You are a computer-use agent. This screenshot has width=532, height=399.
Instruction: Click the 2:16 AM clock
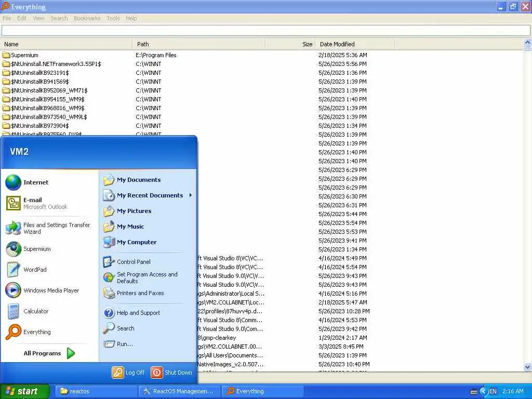pos(513,391)
